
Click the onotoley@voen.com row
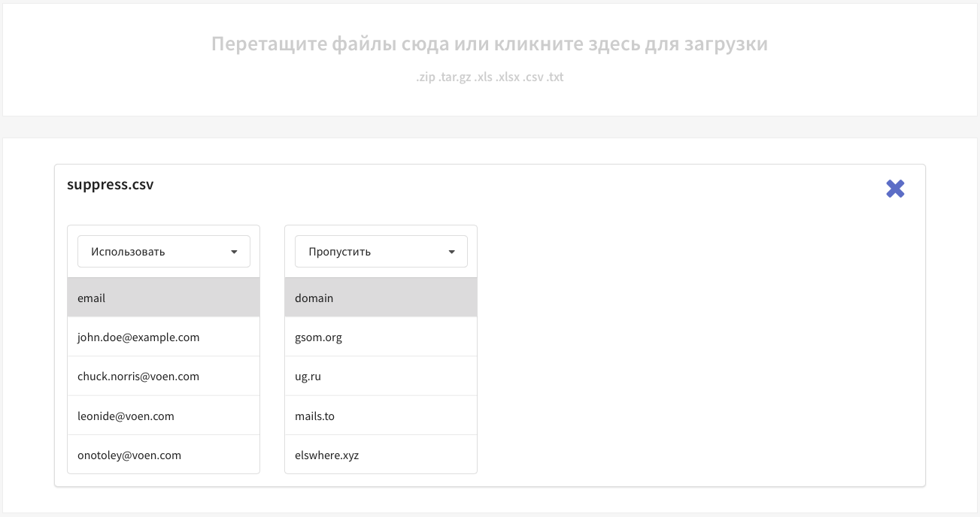(164, 455)
